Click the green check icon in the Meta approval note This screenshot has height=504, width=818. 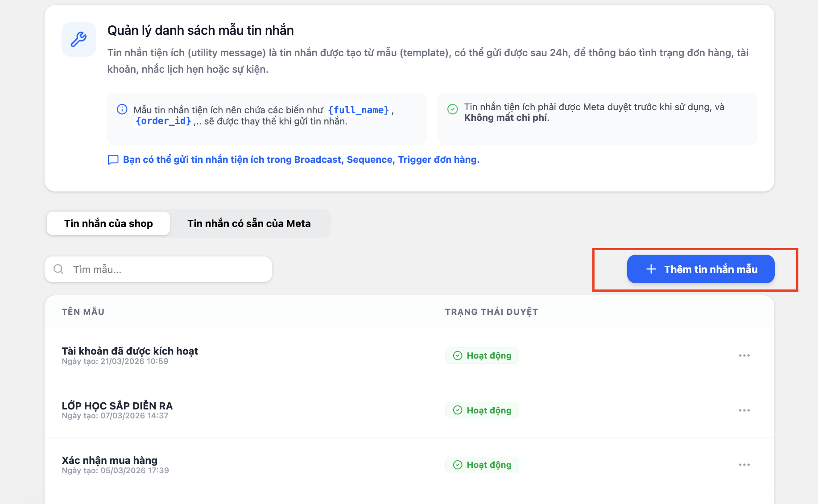[452, 109]
